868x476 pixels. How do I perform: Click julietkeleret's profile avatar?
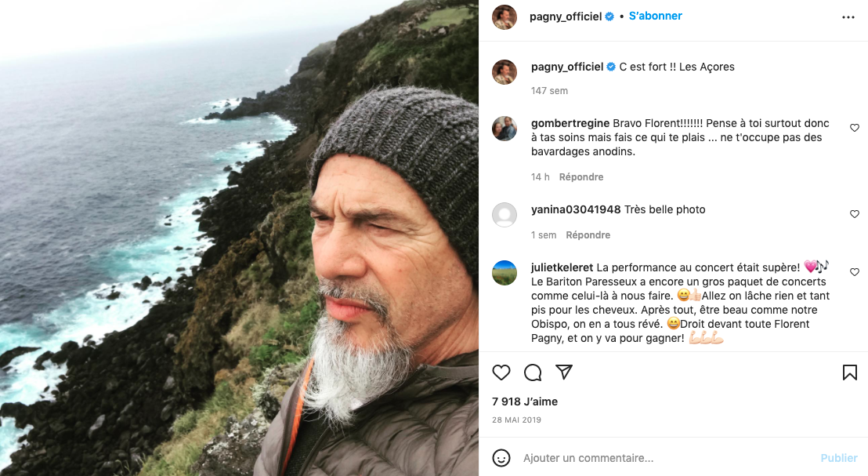(x=505, y=272)
